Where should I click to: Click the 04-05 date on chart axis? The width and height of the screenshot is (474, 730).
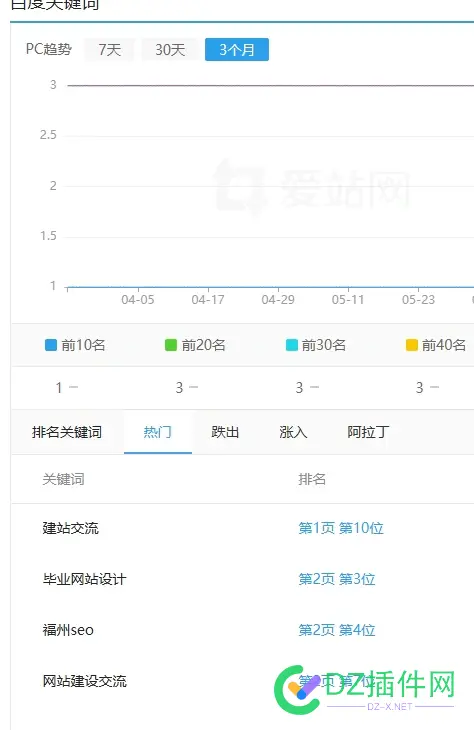point(138,299)
